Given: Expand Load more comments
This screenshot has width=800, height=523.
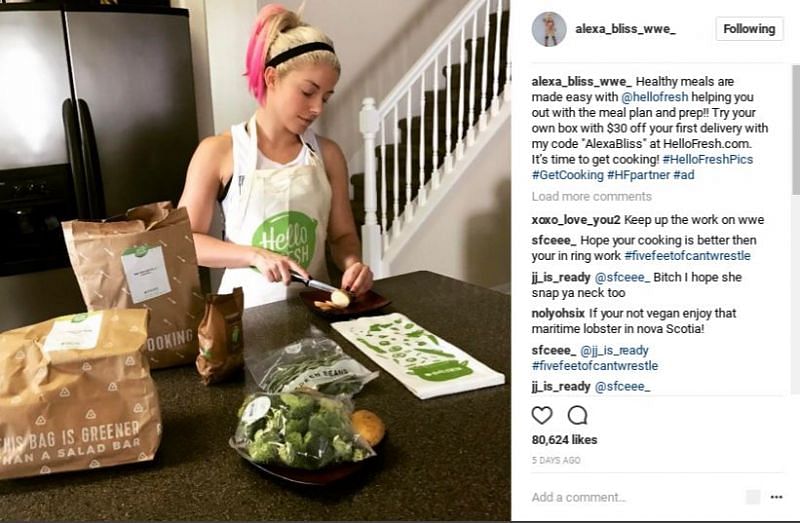Looking at the screenshot, I should 591,196.
